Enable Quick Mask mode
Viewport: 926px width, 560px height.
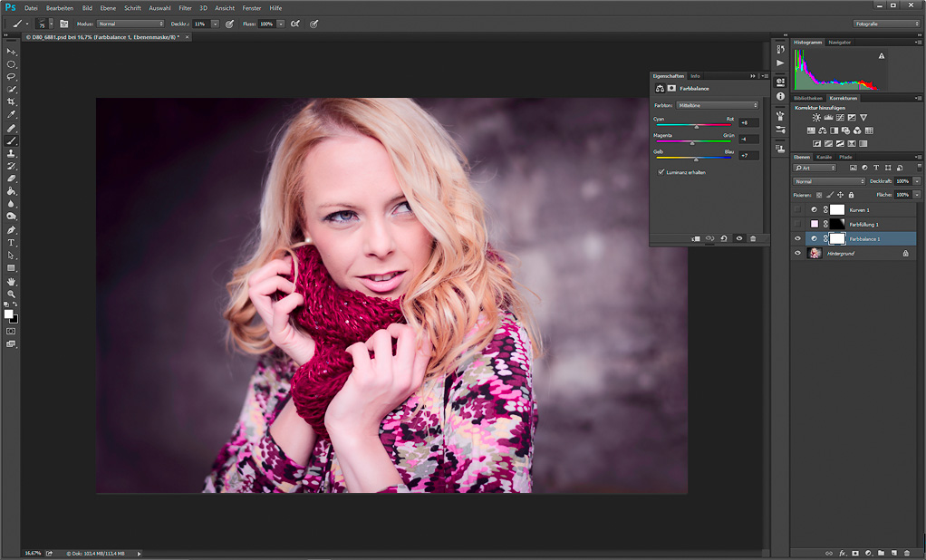[x=11, y=332]
